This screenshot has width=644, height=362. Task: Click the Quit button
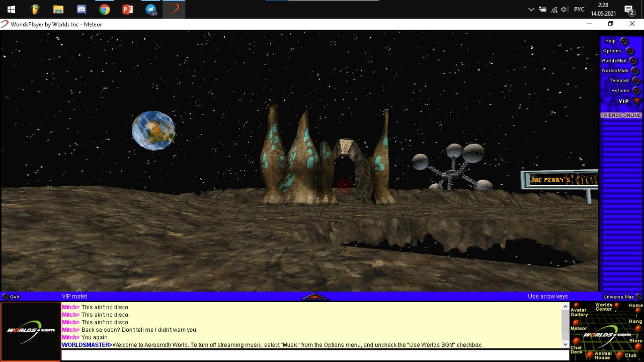(x=11, y=297)
